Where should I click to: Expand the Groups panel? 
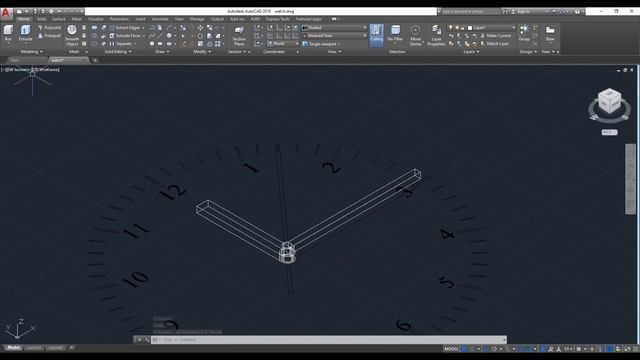(x=528, y=52)
